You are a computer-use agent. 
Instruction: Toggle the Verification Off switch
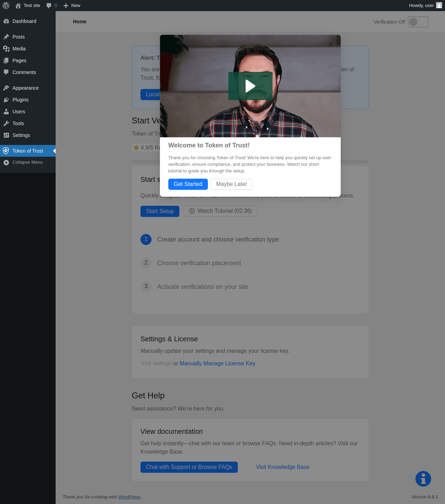pos(418,22)
